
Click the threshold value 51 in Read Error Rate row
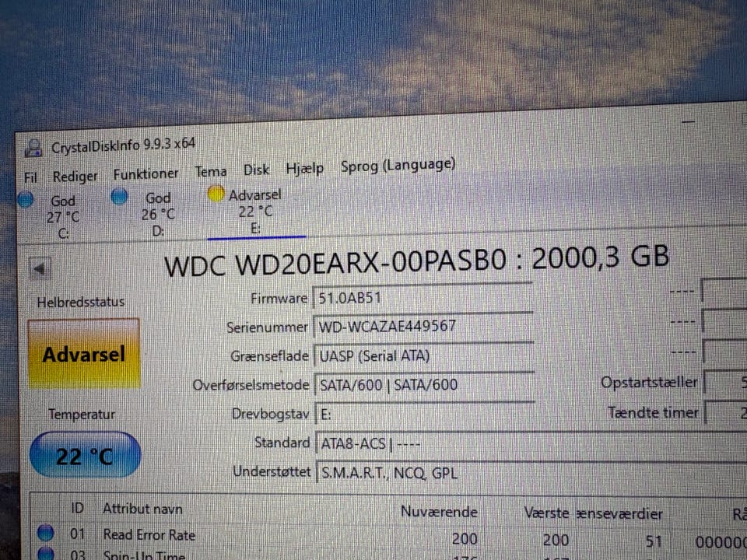653,541
